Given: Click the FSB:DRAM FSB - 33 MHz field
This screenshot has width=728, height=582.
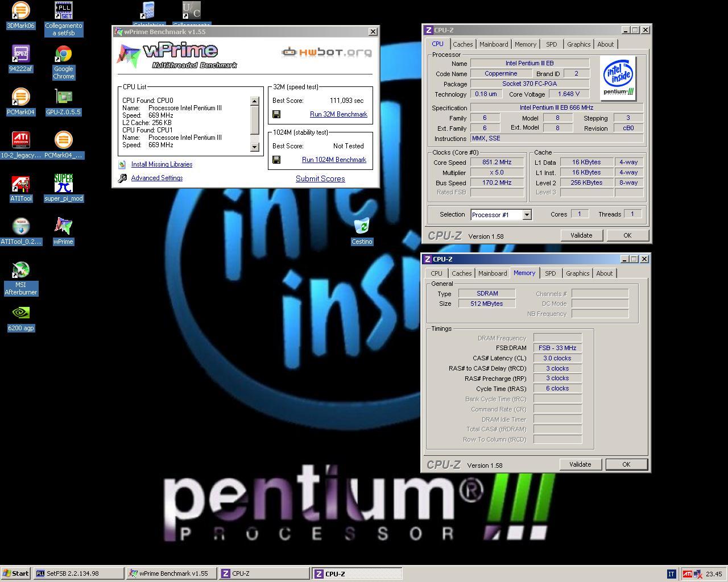Looking at the screenshot, I should pyautogui.click(x=557, y=348).
